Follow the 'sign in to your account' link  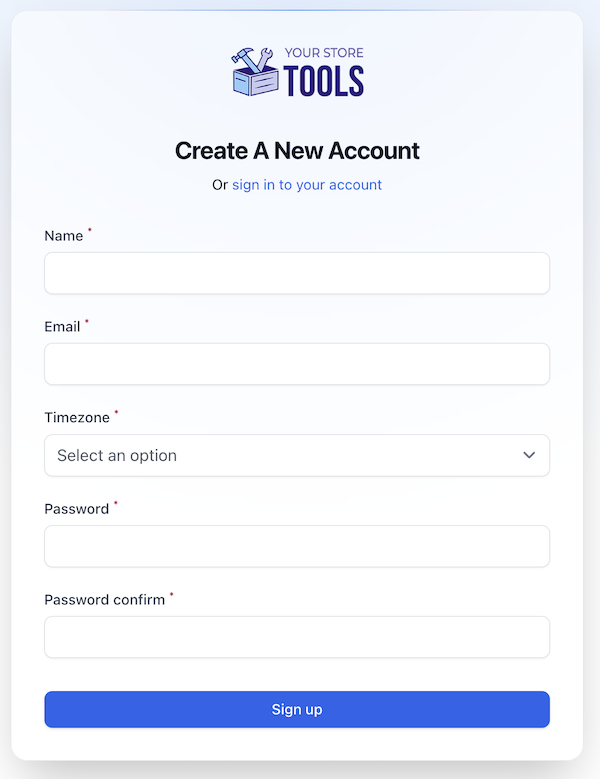(307, 185)
